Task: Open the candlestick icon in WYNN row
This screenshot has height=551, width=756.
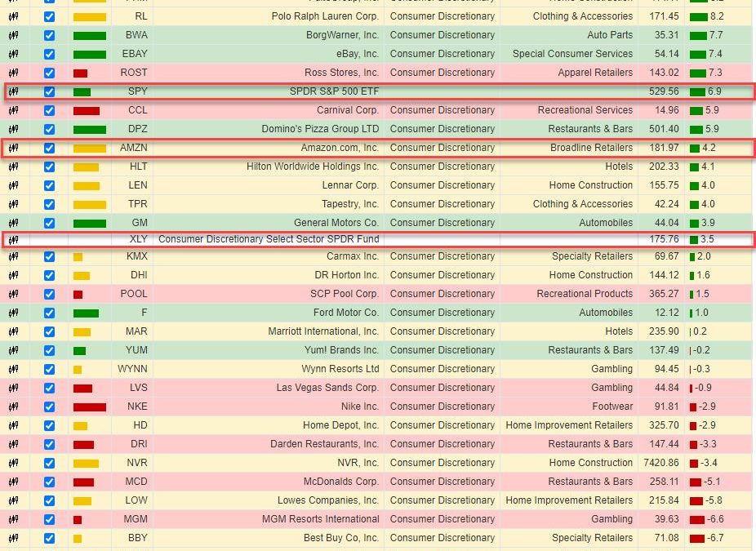Action: [14, 369]
